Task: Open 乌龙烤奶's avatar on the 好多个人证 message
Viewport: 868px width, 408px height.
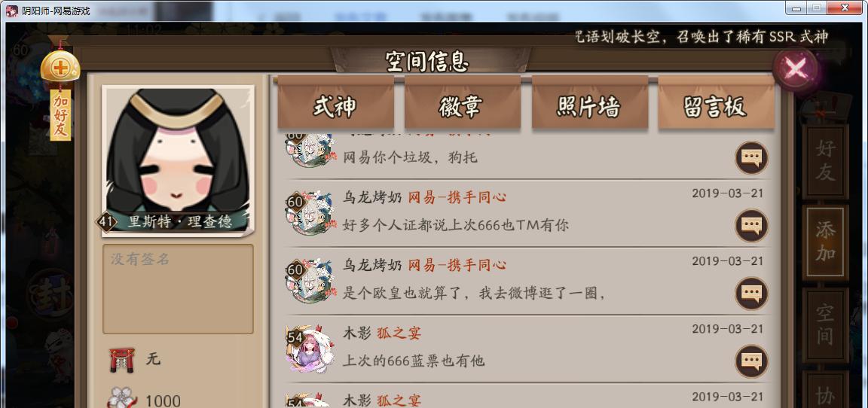Action: tap(310, 213)
